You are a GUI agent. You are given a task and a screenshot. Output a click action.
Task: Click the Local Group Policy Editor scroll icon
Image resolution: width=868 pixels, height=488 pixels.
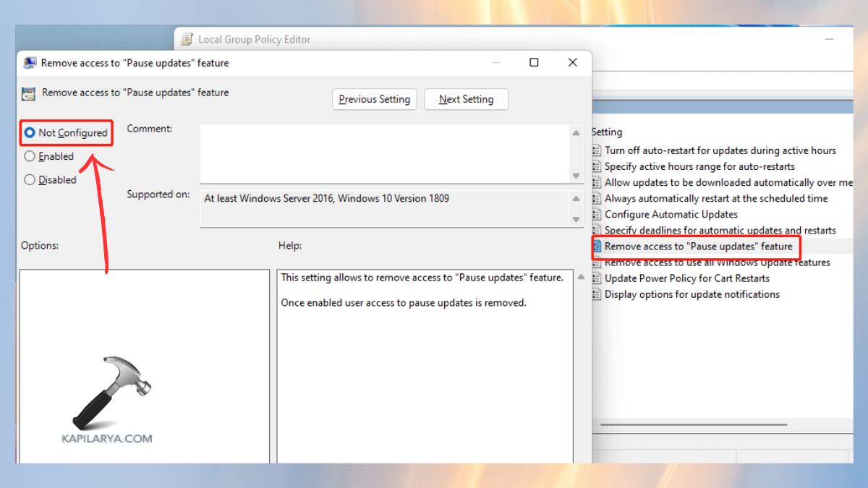187,39
